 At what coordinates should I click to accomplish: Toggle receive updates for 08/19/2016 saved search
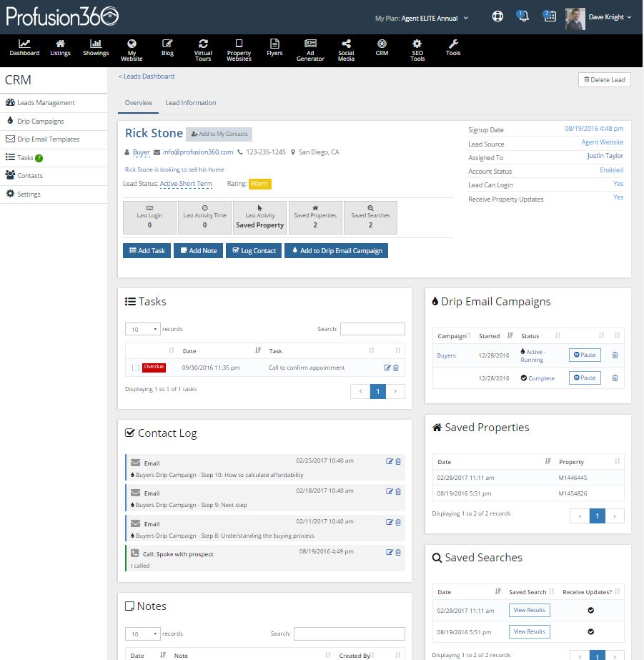click(x=590, y=631)
